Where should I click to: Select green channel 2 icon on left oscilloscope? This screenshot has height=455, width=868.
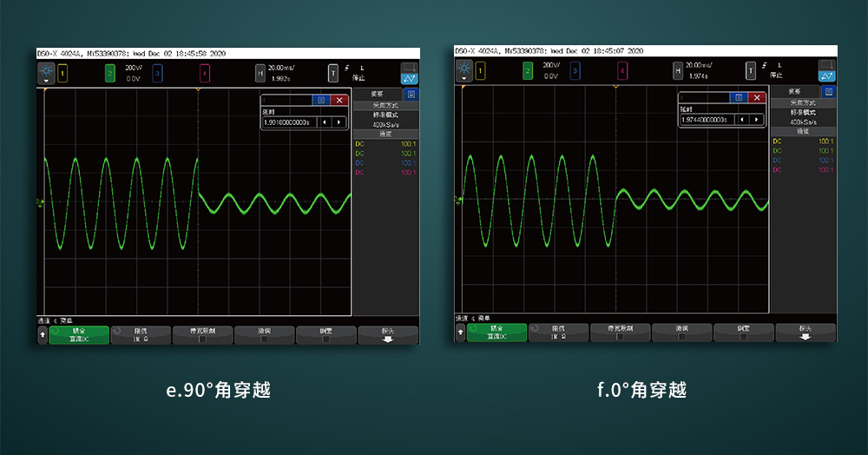point(110,74)
